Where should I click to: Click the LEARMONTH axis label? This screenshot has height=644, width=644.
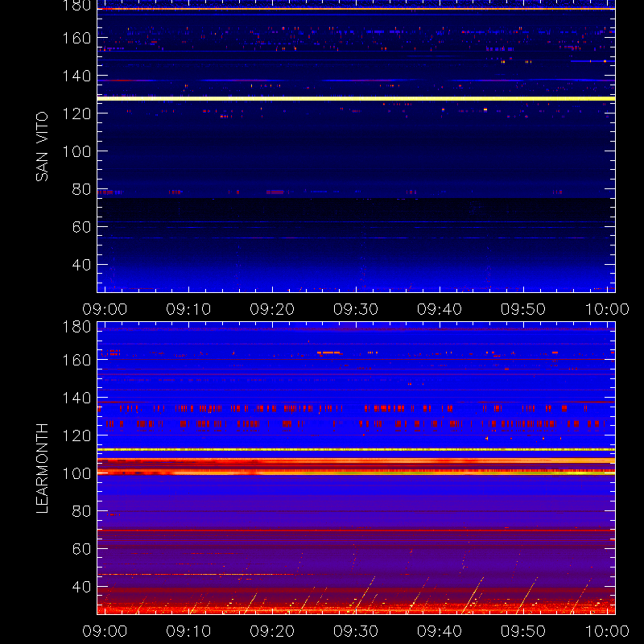42,469
